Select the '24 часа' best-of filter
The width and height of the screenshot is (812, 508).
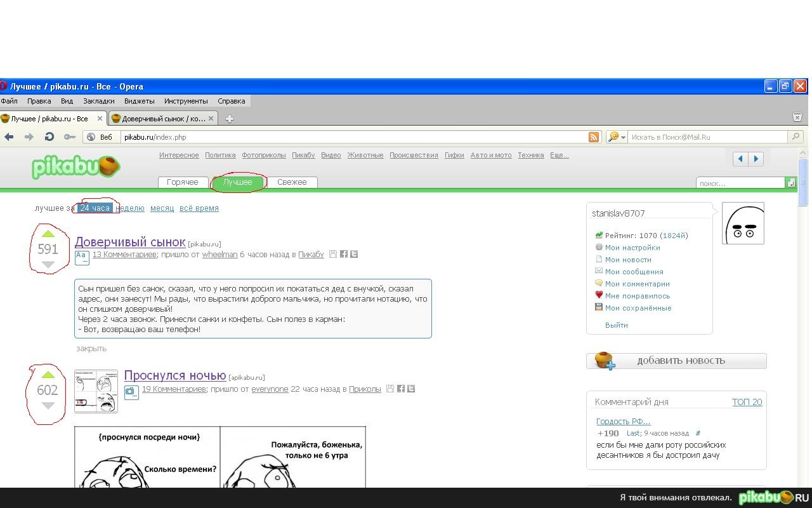pyautogui.click(x=95, y=208)
